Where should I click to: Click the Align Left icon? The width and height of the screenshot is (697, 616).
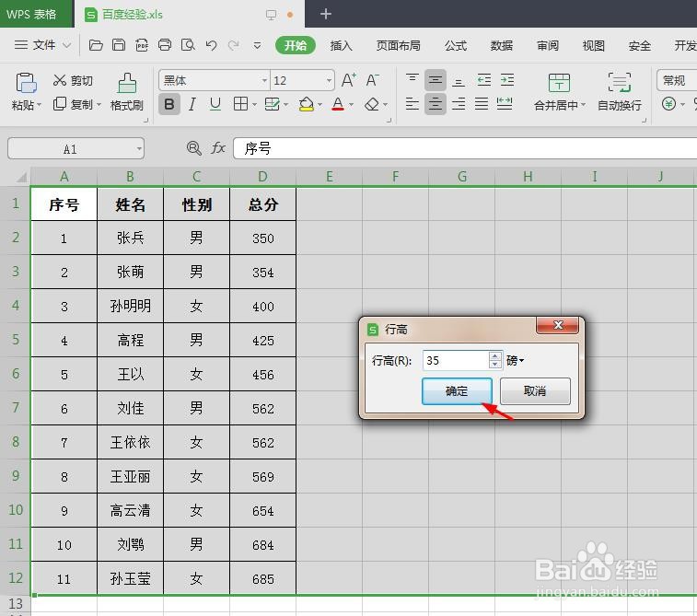(412, 104)
